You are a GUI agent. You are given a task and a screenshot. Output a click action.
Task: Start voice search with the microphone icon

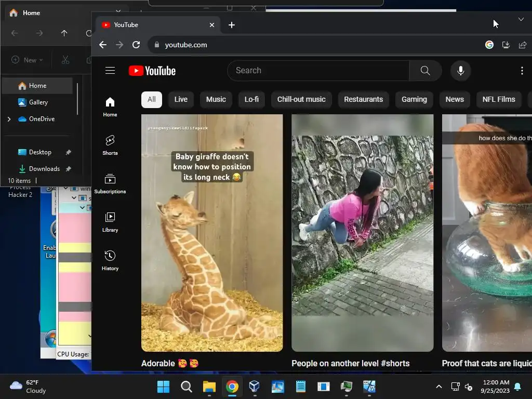click(x=460, y=71)
